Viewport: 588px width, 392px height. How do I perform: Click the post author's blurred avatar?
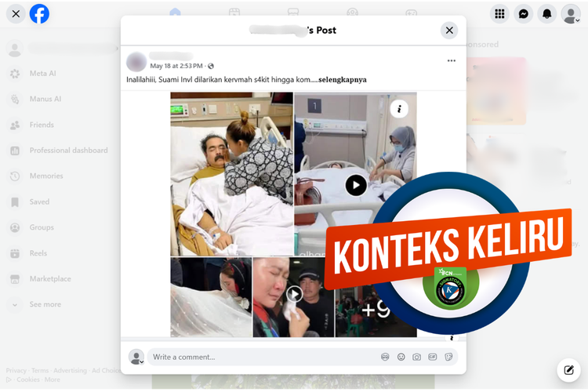pos(136,62)
